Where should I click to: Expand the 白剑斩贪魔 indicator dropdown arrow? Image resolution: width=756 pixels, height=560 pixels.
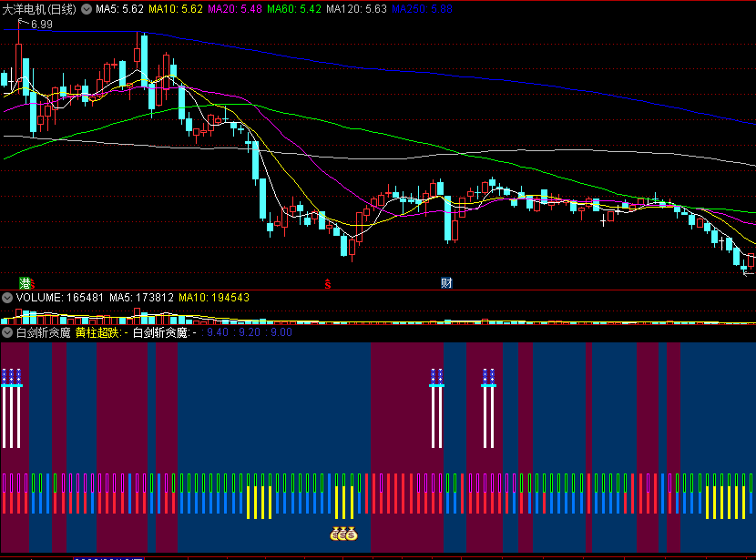(x=7, y=333)
